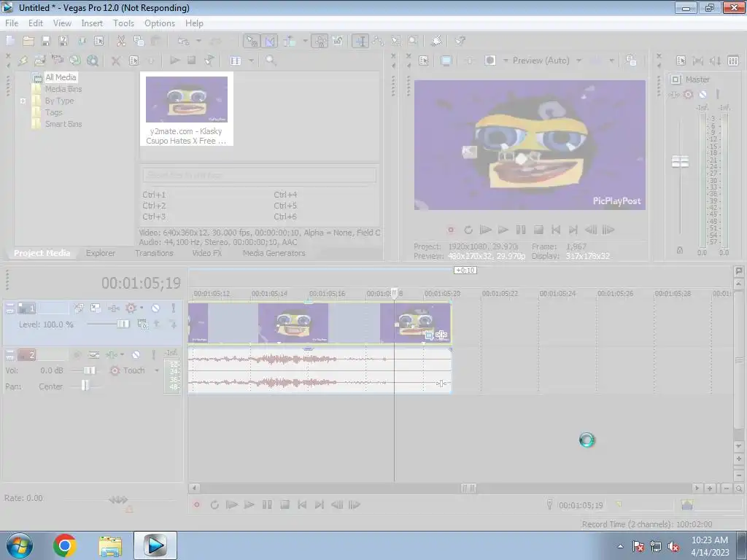747x560 pixels.
Task: Click the Save project floppy icon
Action: (46, 41)
